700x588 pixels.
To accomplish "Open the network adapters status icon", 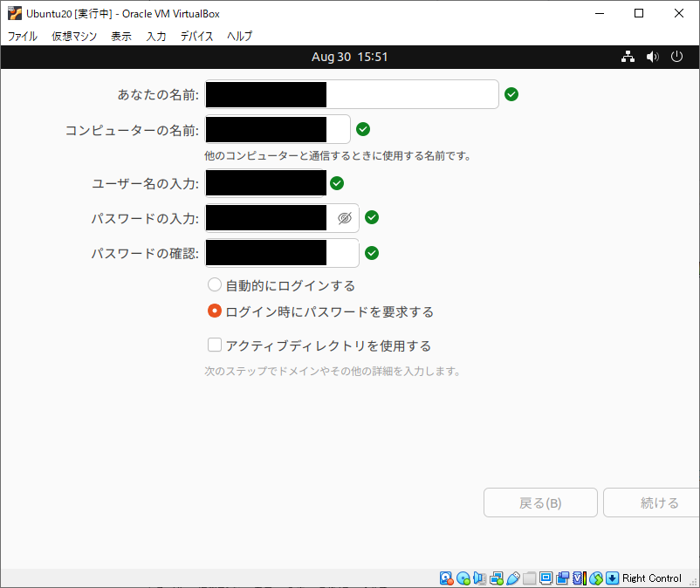I will click(x=496, y=578).
